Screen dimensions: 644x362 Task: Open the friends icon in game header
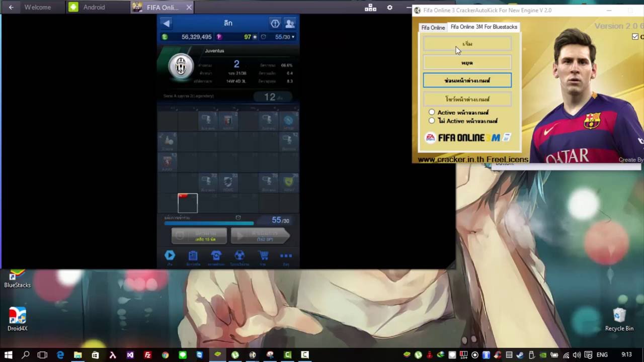290,23
